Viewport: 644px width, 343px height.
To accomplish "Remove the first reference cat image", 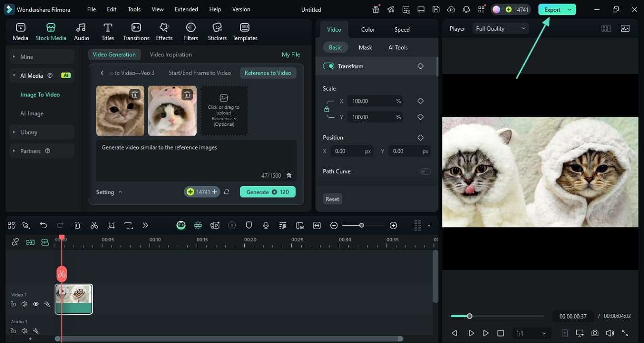I will click(134, 95).
